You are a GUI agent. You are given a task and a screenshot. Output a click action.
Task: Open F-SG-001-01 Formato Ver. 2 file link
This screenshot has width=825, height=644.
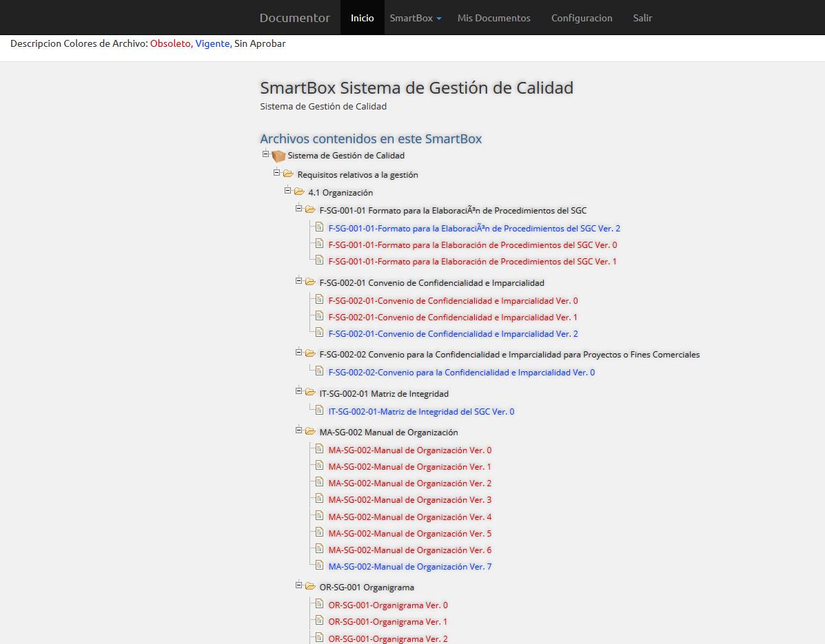pos(474,228)
